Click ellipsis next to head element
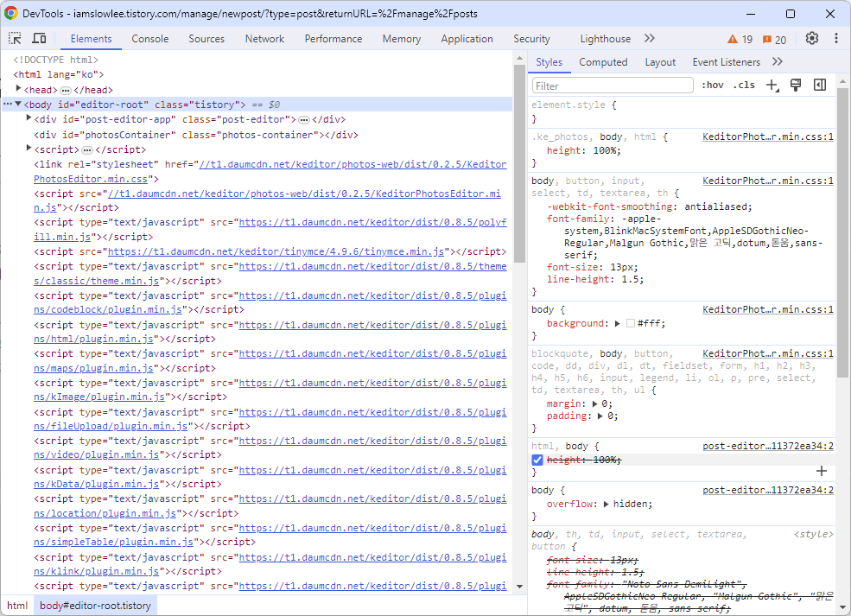This screenshot has width=851, height=616. (65, 90)
